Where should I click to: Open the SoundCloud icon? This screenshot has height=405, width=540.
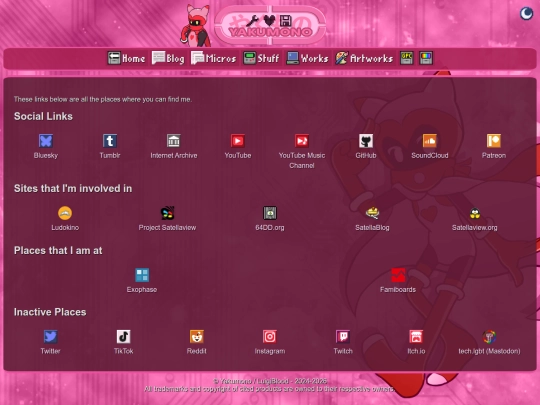pos(430,141)
